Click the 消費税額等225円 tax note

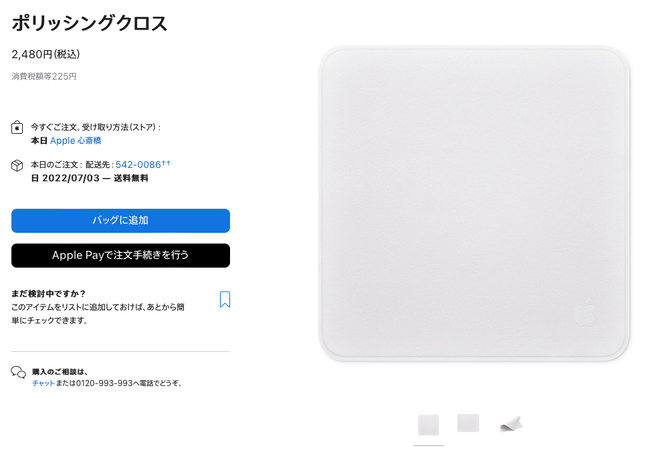pyautogui.click(x=44, y=76)
